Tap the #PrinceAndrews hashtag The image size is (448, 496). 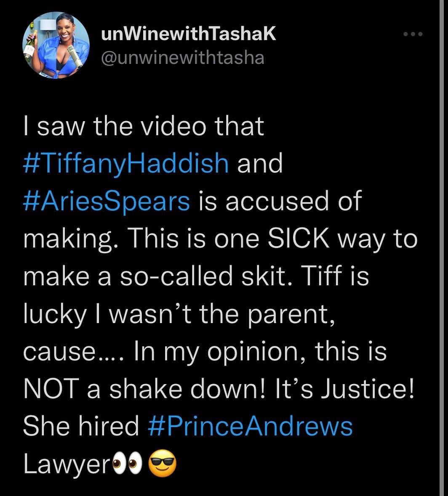tap(250, 426)
